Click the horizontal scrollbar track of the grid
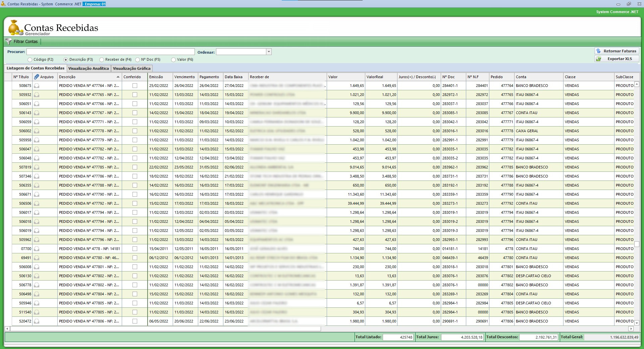 click(470, 329)
